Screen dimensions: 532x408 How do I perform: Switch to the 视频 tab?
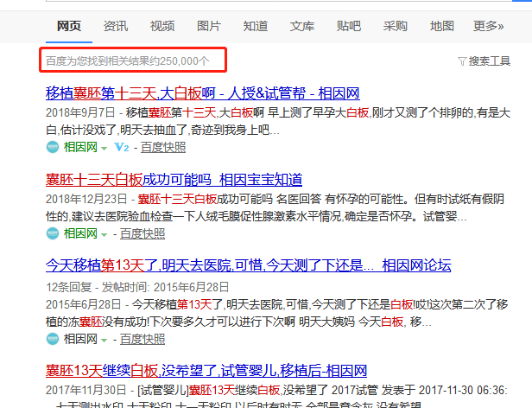(161, 26)
